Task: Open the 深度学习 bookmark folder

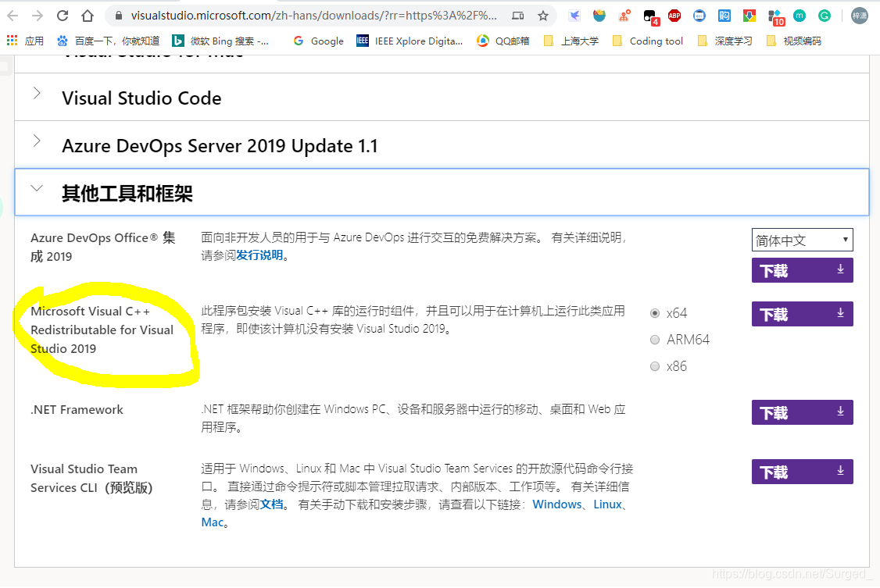Action: point(724,41)
